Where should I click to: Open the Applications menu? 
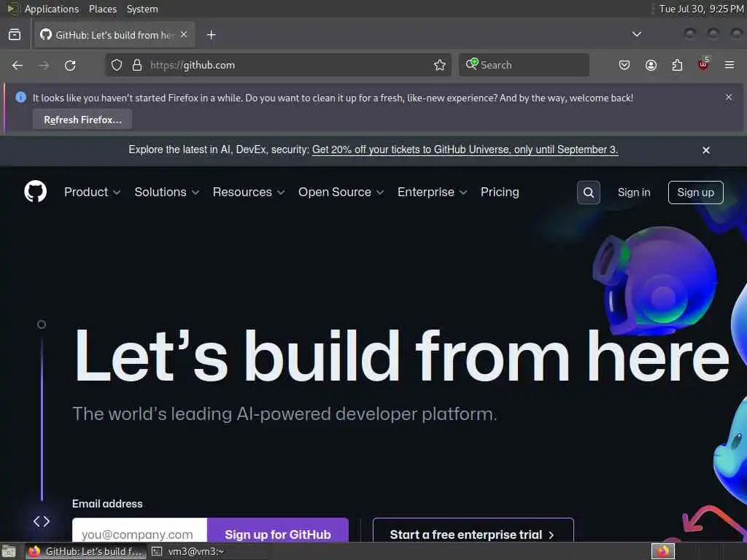[52, 9]
